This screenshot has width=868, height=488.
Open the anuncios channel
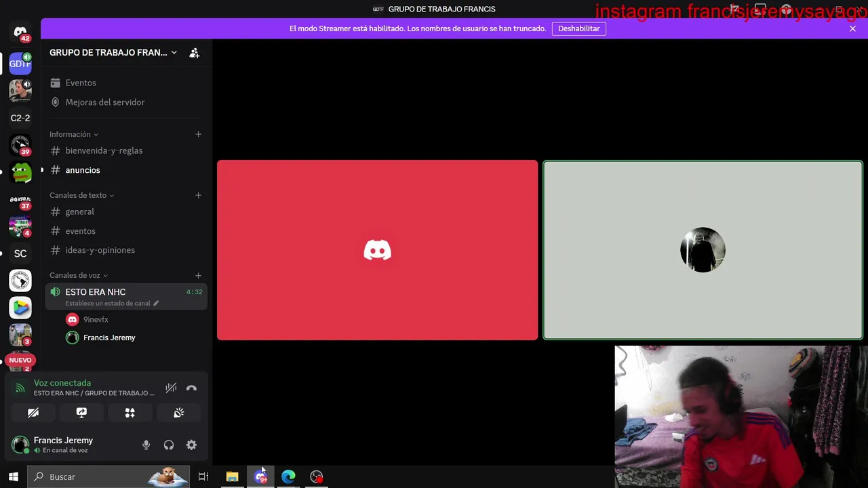tap(127, 170)
